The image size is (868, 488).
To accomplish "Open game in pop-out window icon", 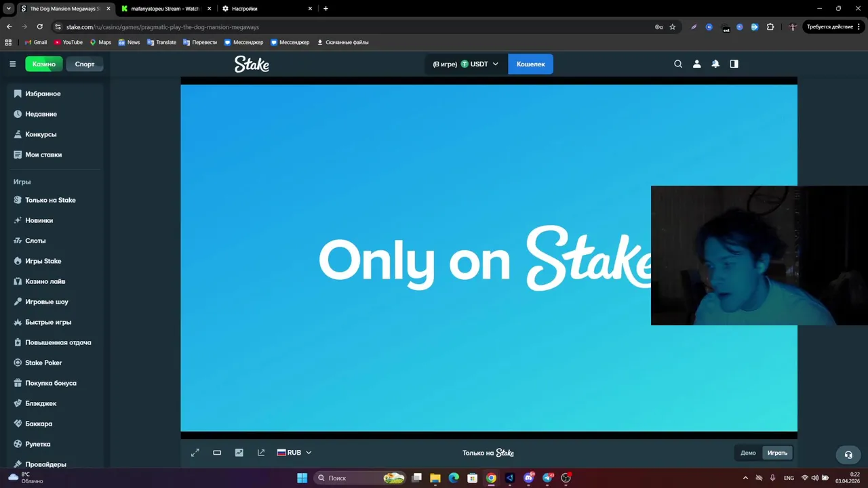I will (x=261, y=453).
